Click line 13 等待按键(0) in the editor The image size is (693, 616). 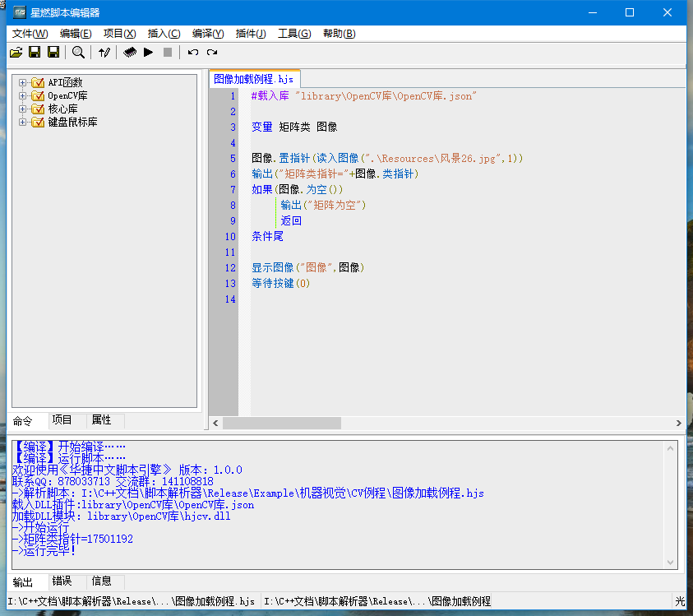281,284
